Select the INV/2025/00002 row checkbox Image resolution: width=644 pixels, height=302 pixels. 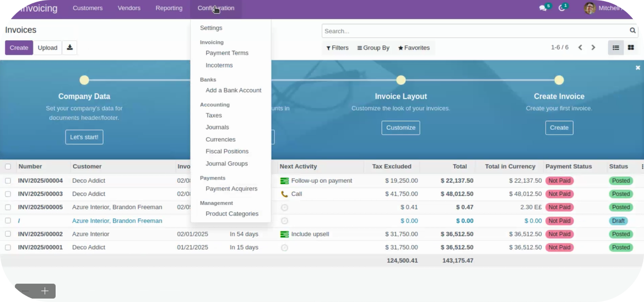[x=8, y=235]
